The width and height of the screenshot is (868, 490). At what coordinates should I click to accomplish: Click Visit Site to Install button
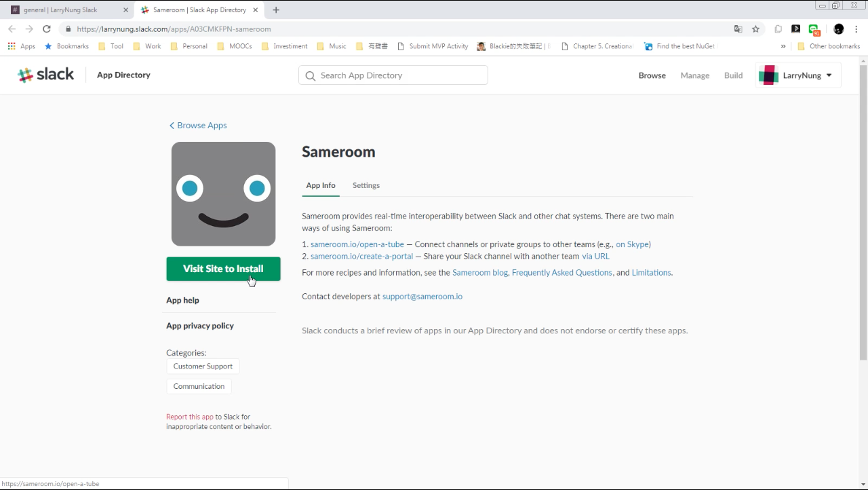coord(223,269)
